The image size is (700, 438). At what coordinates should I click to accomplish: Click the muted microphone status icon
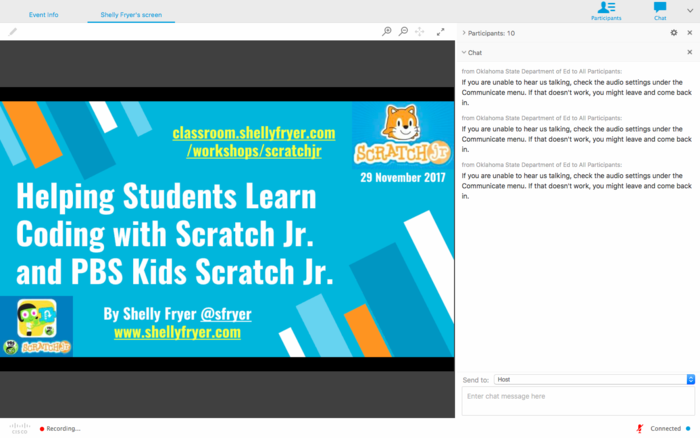point(640,428)
